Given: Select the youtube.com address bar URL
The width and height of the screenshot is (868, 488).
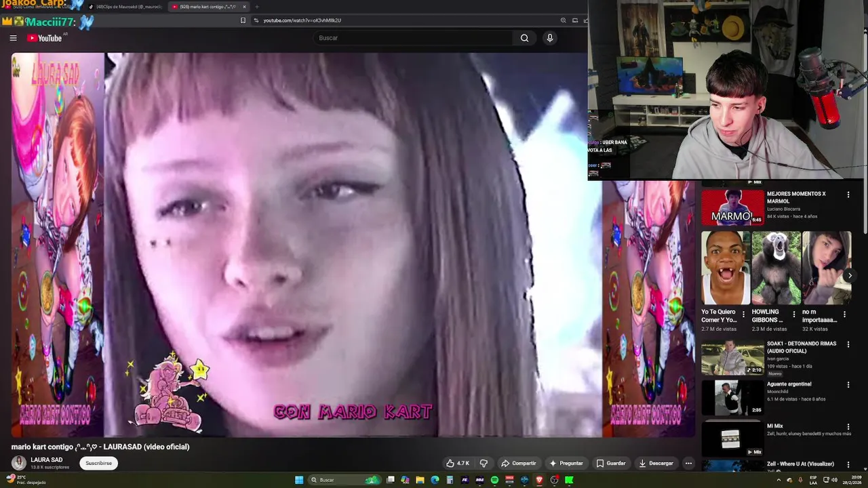Looking at the screenshot, I should [x=302, y=20].
